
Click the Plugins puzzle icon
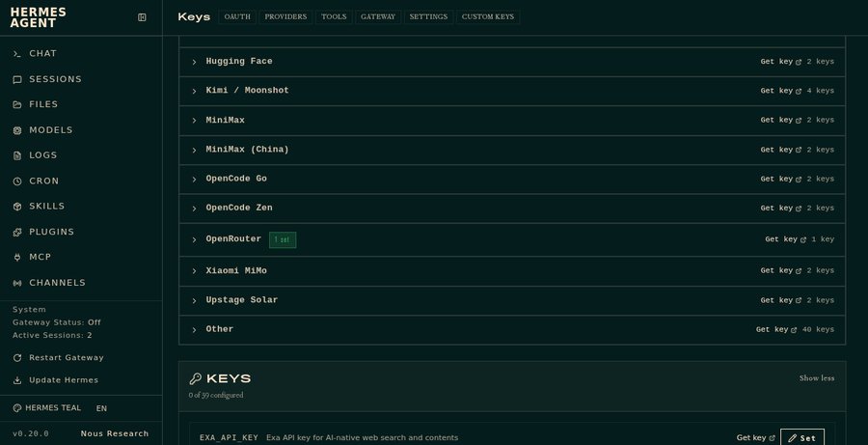(17, 233)
